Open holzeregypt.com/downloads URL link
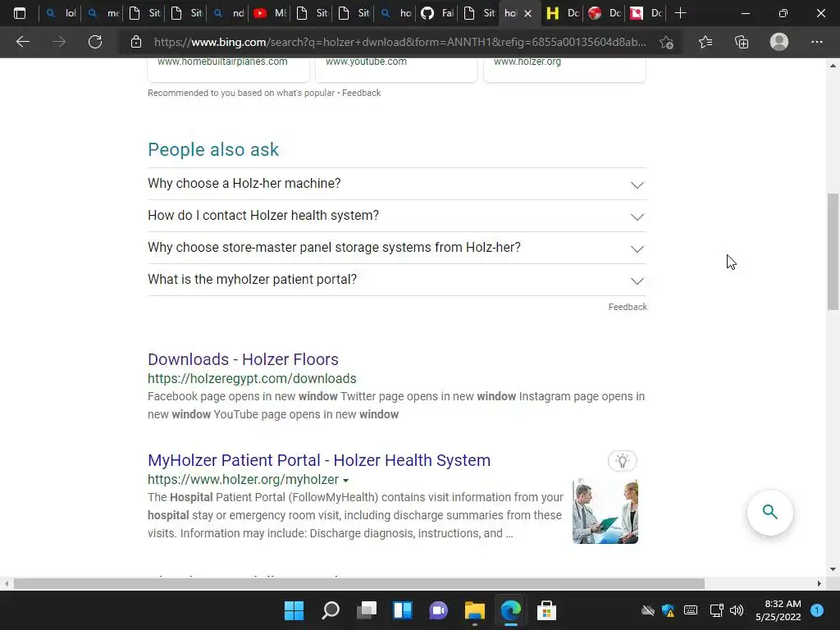This screenshot has height=630, width=840. point(252,379)
